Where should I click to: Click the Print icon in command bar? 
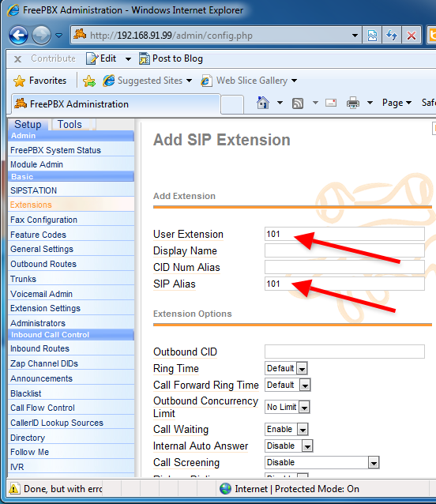click(x=353, y=103)
